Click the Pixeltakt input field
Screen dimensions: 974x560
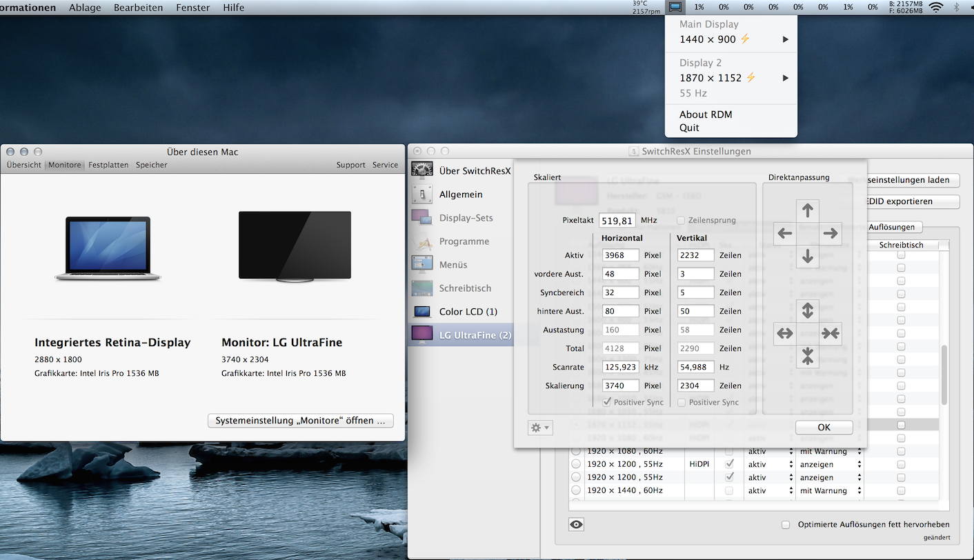point(617,221)
